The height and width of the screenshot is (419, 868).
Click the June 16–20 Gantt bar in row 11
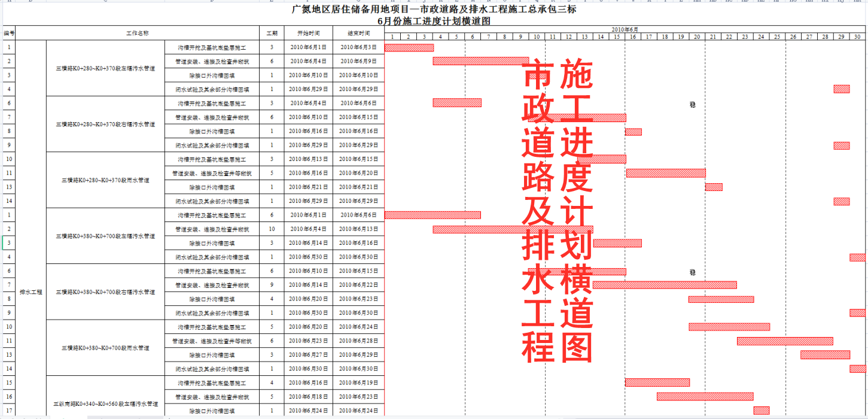tap(666, 173)
